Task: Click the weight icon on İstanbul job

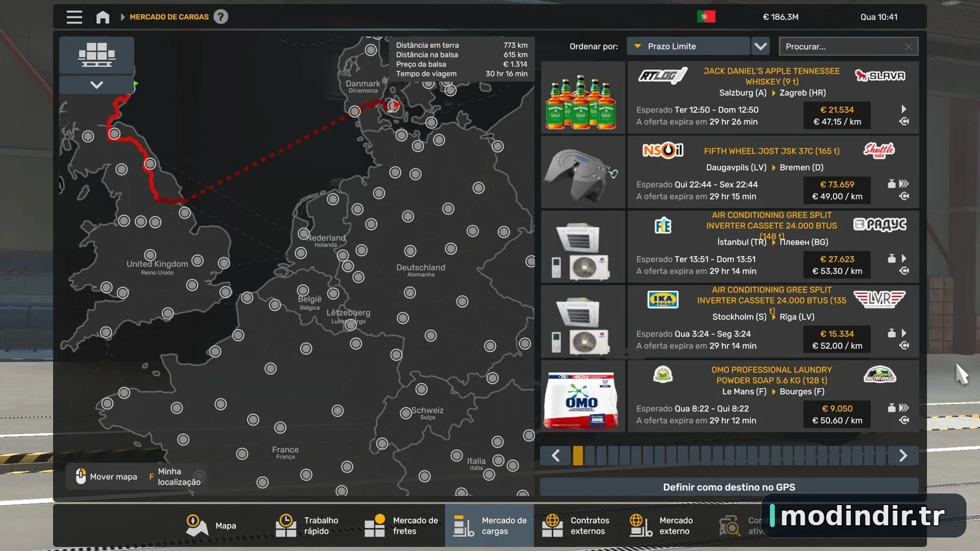Action: 892,258
